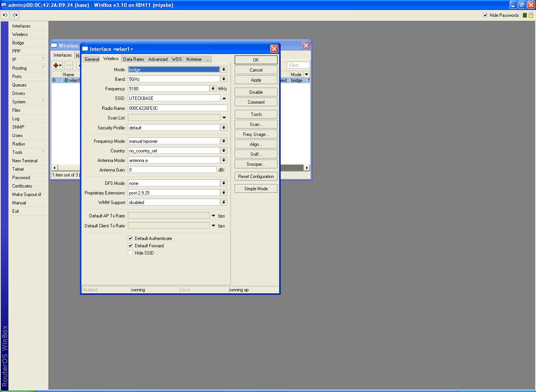Open the Band dropdown
Viewport: 536px width, 392px height.
224,79
